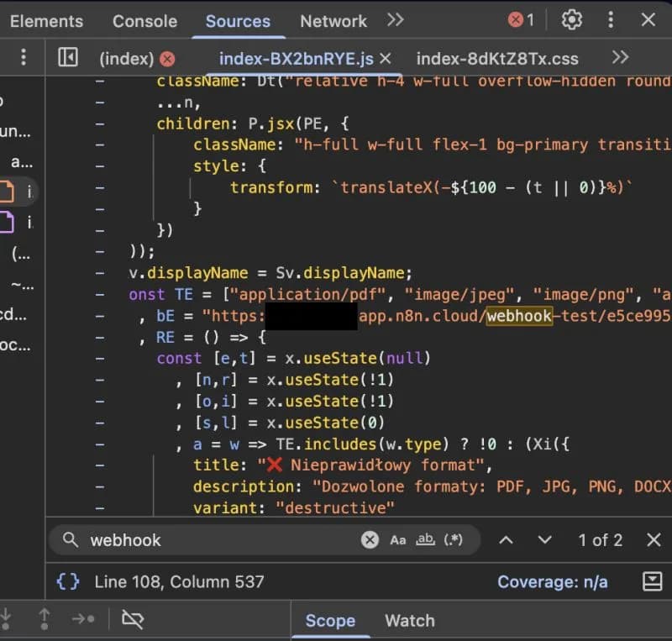Show more open file tabs chevron
Viewport: 672px width, 641px height.
coord(620,57)
